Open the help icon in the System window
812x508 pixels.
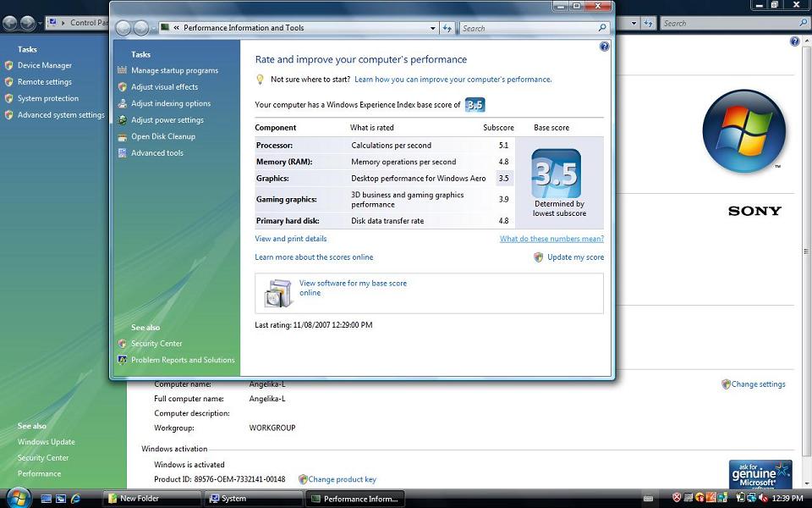(x=795, y=41)
